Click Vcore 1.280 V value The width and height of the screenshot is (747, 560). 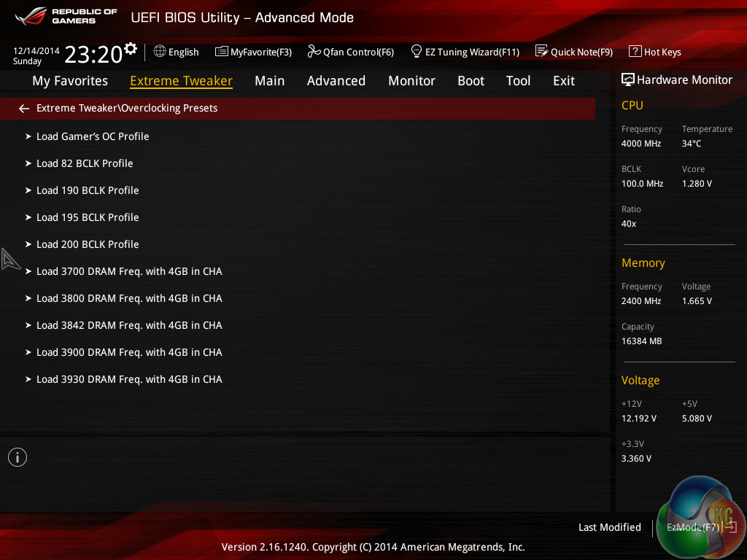pos(697,183)
